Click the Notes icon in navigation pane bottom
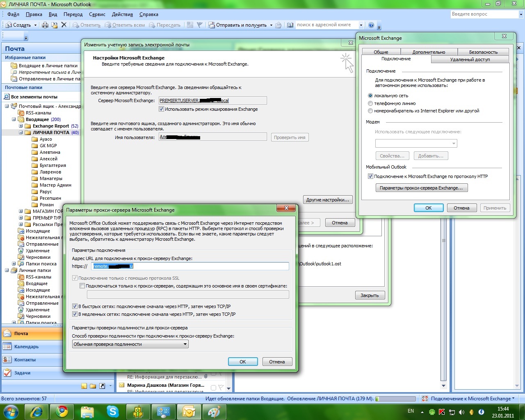 pyautogui.click(x=84, y=386)
